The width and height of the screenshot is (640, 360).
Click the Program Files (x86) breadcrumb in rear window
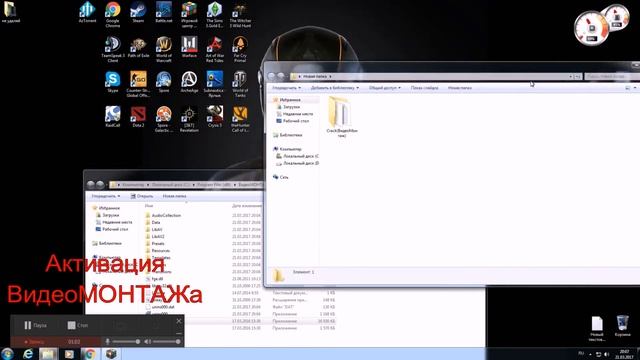(214, 185)
